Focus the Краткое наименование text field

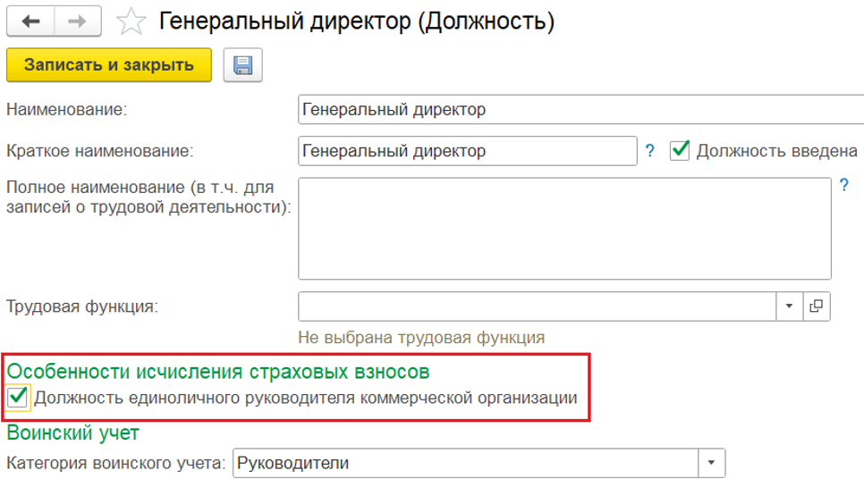467,151
